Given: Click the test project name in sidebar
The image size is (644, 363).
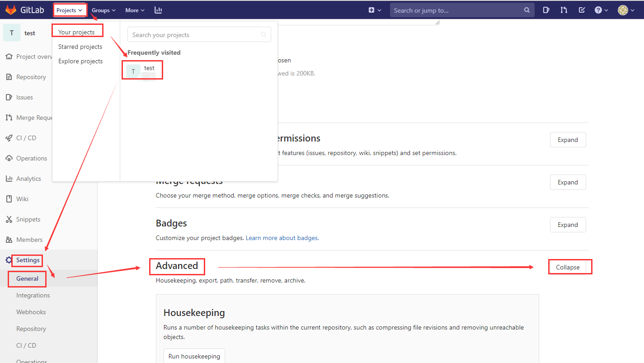Looking at the screenshot, I should tap(30, 33).
